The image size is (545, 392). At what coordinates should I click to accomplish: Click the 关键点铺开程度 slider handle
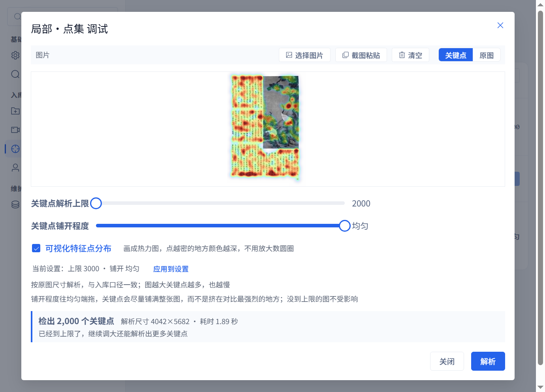click(x=345, y=226)
